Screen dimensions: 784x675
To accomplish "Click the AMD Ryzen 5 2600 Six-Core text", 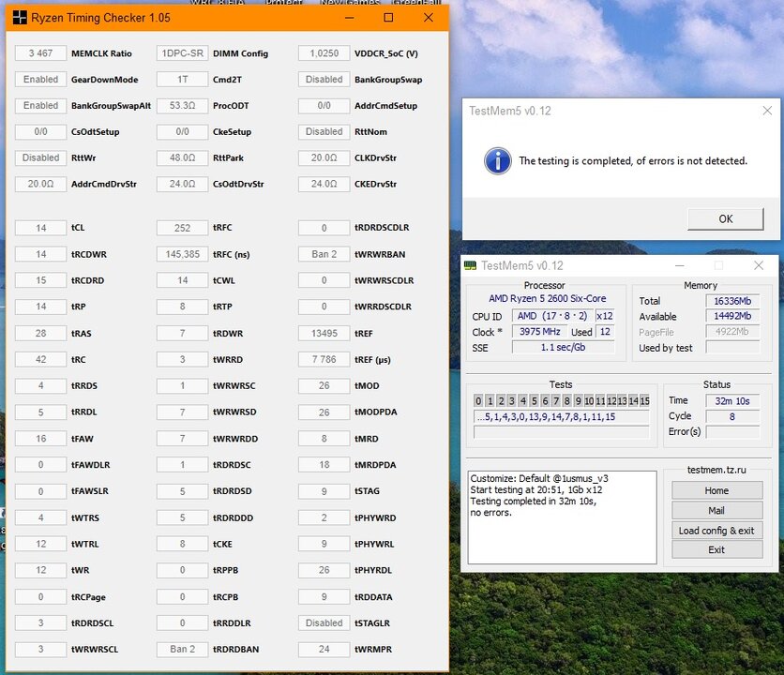I will pyautogui.click(x=547, y=298).
